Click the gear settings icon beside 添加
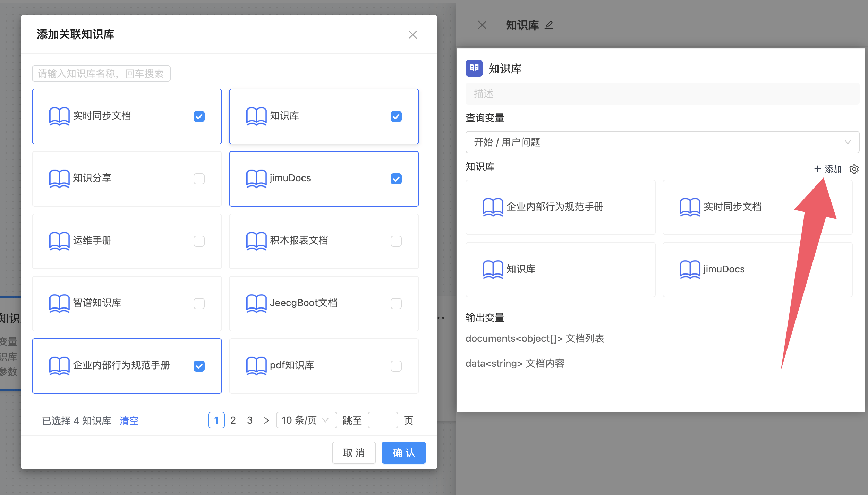This screenshot has height=495, width=868. [x=854, y=169]
